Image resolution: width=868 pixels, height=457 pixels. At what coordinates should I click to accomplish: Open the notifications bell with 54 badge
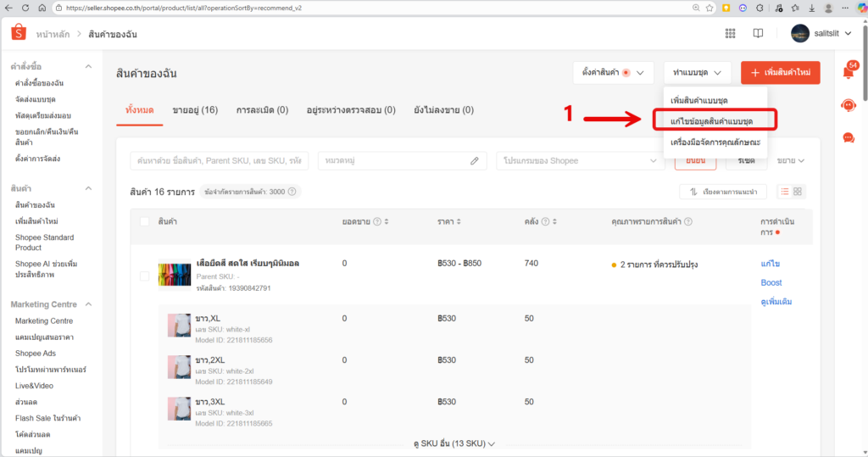(848, 72)
